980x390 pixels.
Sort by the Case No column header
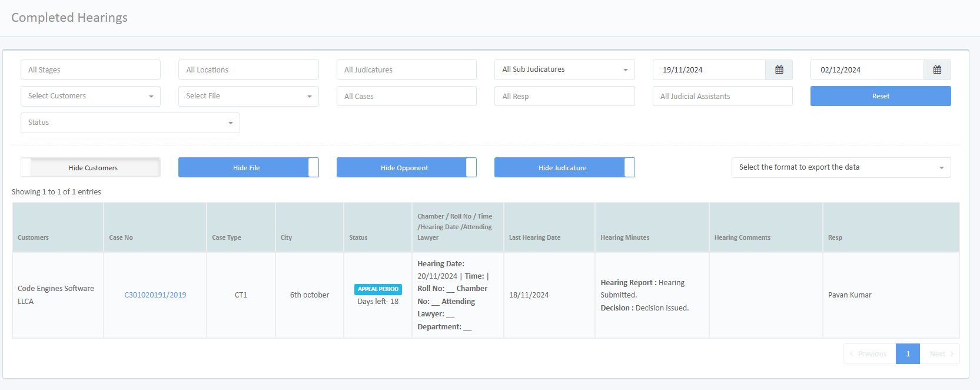pos(155,227)
